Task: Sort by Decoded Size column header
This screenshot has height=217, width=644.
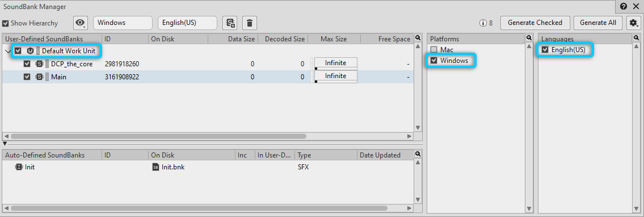Action: click(x=283, y=39)
